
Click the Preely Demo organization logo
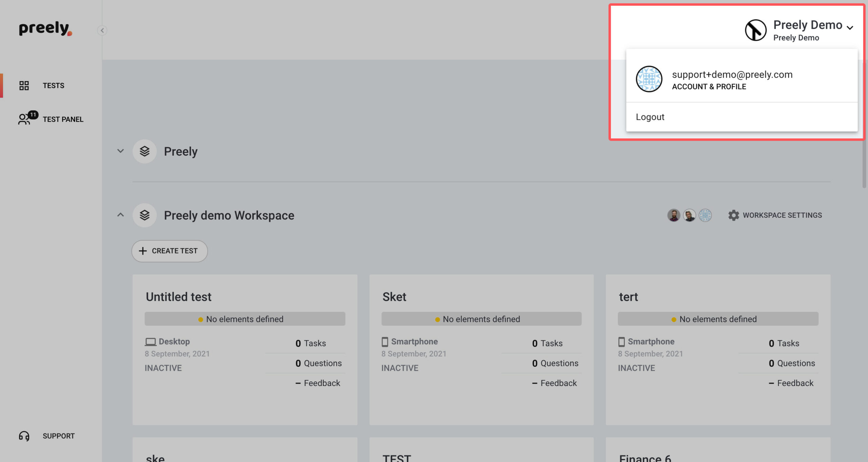coord(755,30)
